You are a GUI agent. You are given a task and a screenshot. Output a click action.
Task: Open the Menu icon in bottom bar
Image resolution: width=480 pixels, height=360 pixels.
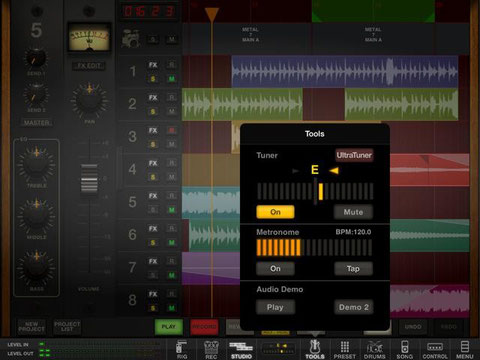(x=465, y=349)
